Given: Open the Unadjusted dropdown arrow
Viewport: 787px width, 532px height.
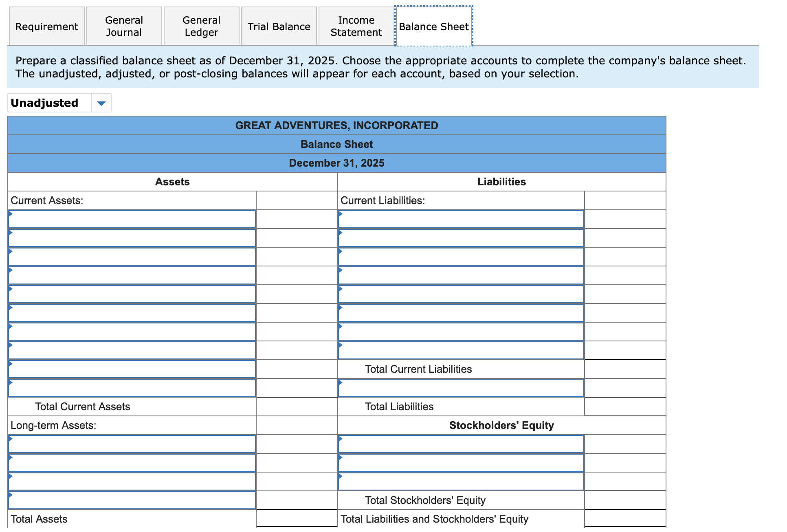Looking at the screenshot, I should [x=101, y=103].
